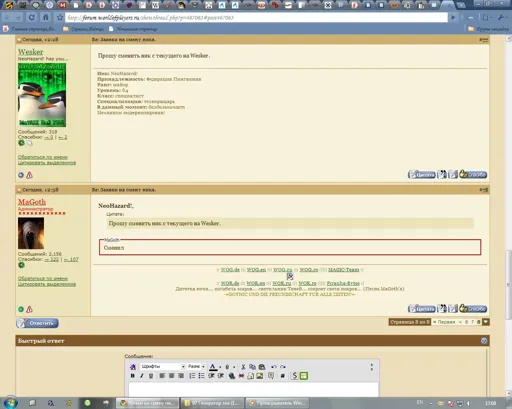
Task: Collapse the Быстрый ответ panel
Action: pyautogui.click(x=484, y=341)
